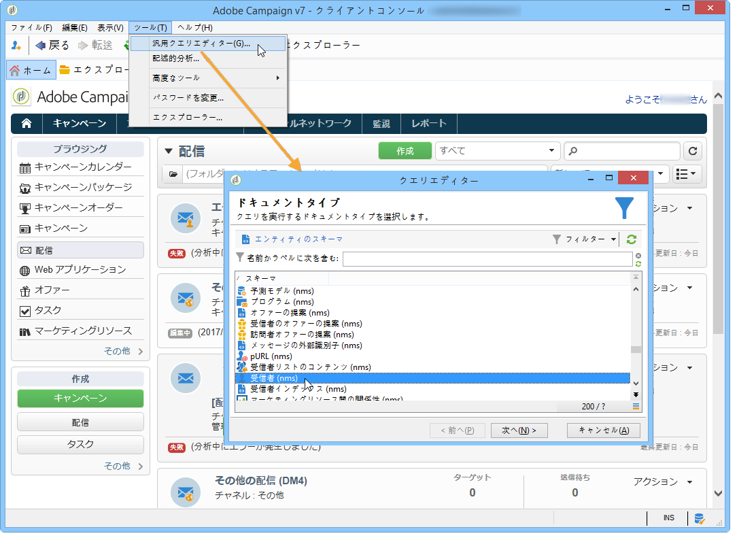Switch to the ホーム tab

click(31, 71)
